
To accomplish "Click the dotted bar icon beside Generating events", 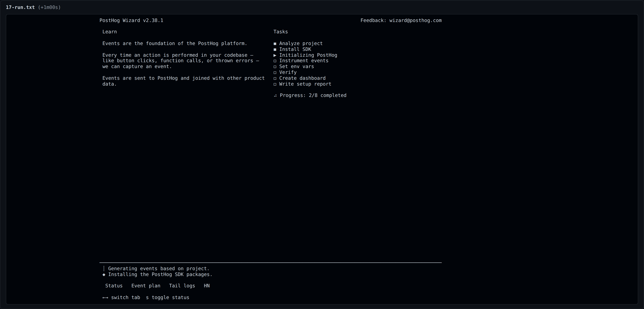I will click(x=104, y=269).
